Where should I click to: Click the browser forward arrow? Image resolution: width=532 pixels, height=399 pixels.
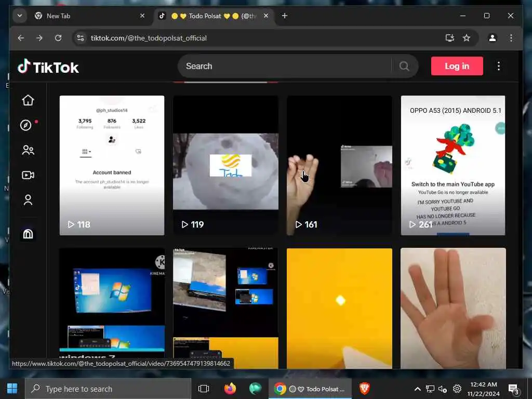pyautogui.click(x=39, y=38)
